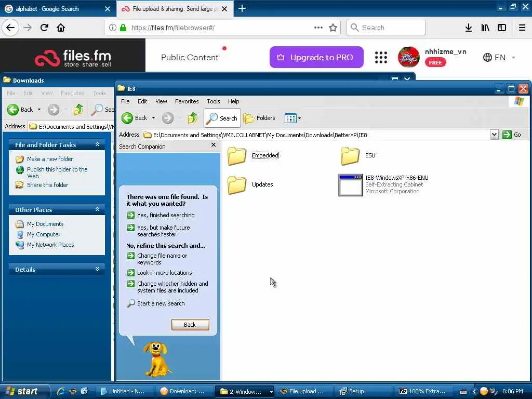This screenshot has width=532, height=399.
Task: Click the Forward arrow in IE8 window
Action: pos(168,118)
